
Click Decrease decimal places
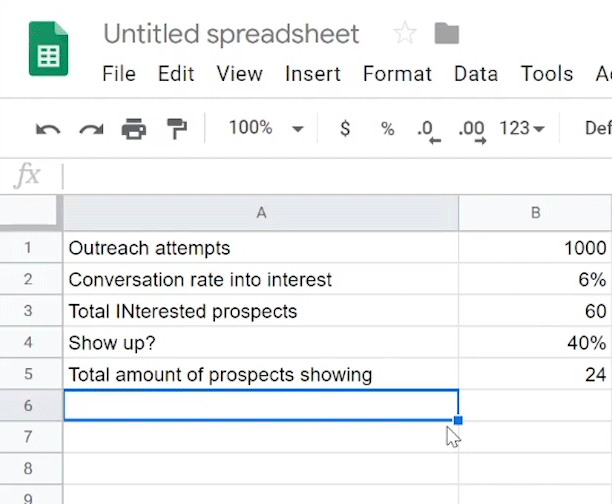[429, 129]
